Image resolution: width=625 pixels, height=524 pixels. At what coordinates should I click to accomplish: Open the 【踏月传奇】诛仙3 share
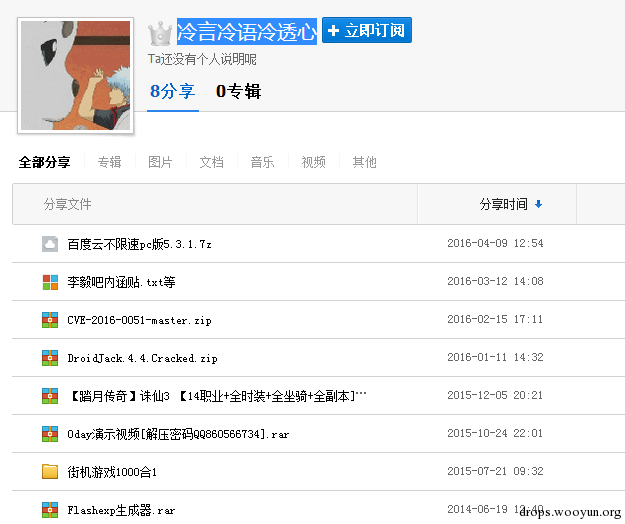pos(217,396)
